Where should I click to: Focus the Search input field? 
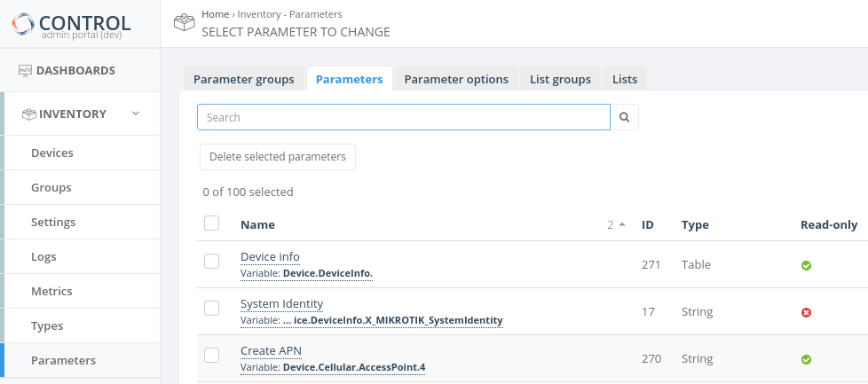(x=404, y=117)
